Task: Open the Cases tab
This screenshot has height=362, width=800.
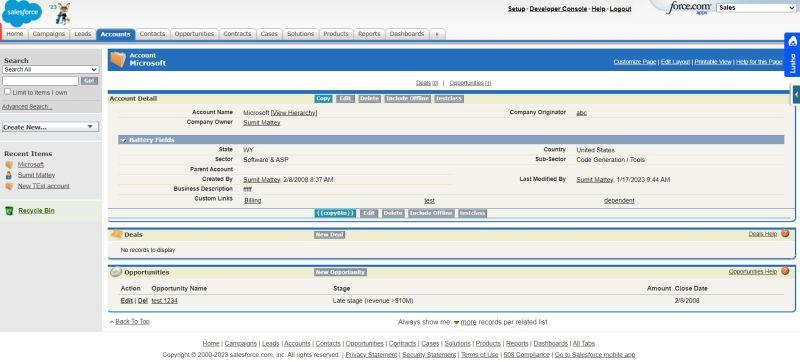Action: pyautogui.click(x=269, y=34)
